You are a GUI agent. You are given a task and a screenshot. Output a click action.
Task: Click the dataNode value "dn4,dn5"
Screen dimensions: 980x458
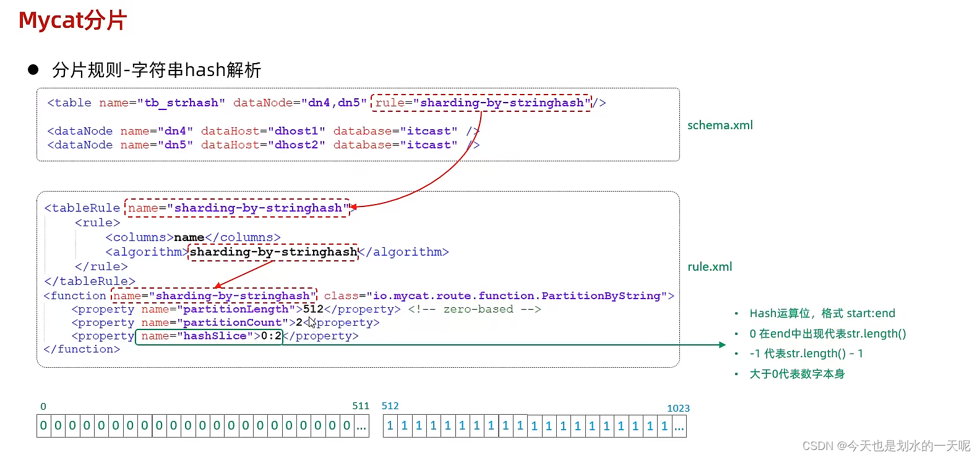tap(334, 103)
